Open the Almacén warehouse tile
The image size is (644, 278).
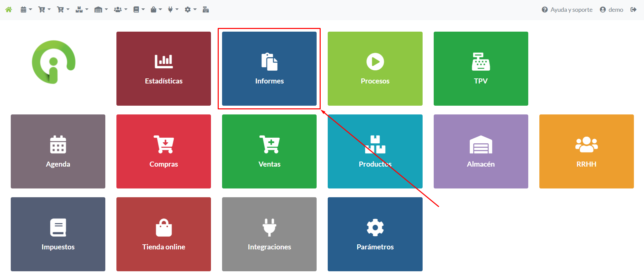click(x=480, y=151)
